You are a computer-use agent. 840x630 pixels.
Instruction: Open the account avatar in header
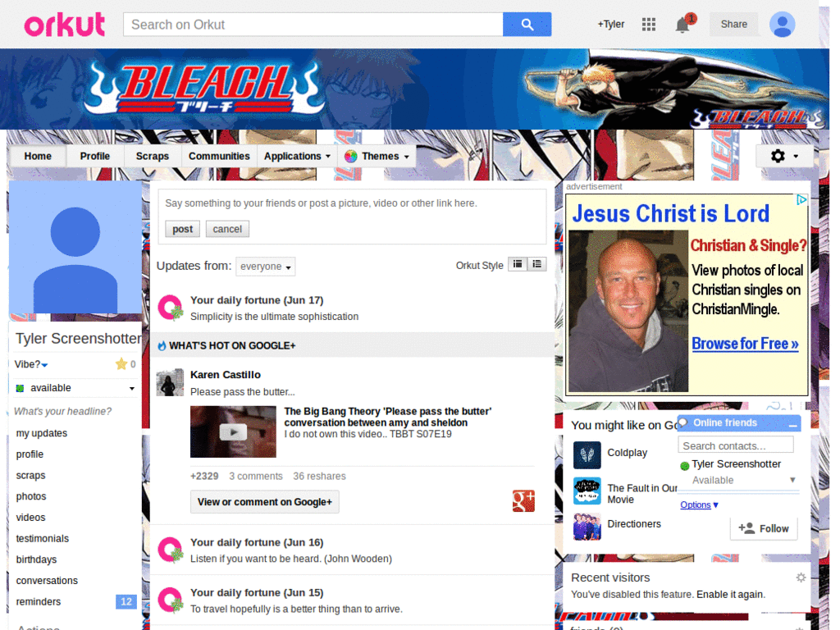point(782,24)
